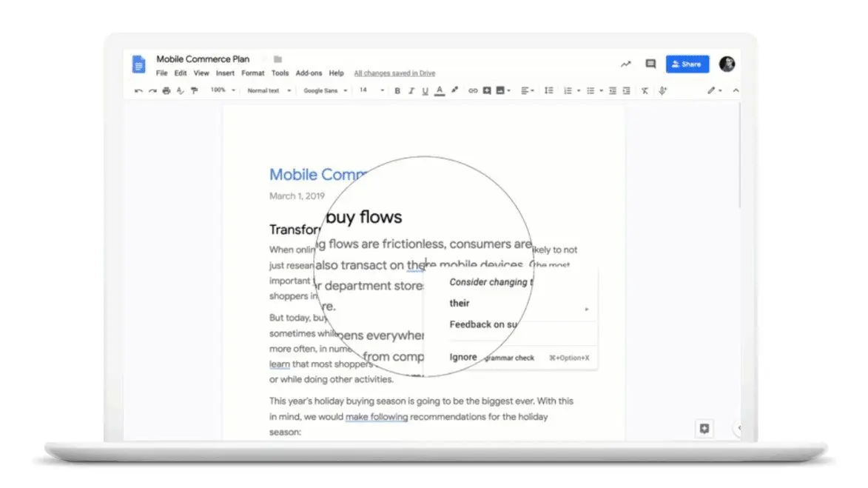868x488 pixels.
Task: Open the Add-ons menu
Action: point(309,73)
